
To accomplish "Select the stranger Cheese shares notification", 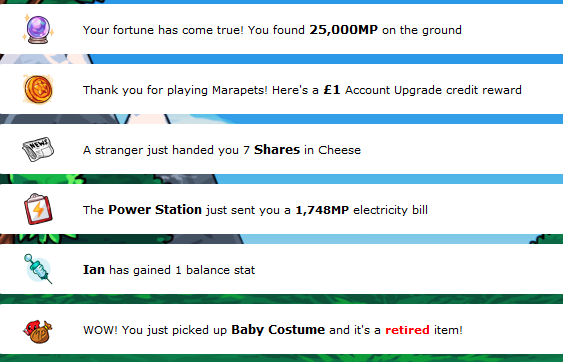I will [x=282, y=149].
